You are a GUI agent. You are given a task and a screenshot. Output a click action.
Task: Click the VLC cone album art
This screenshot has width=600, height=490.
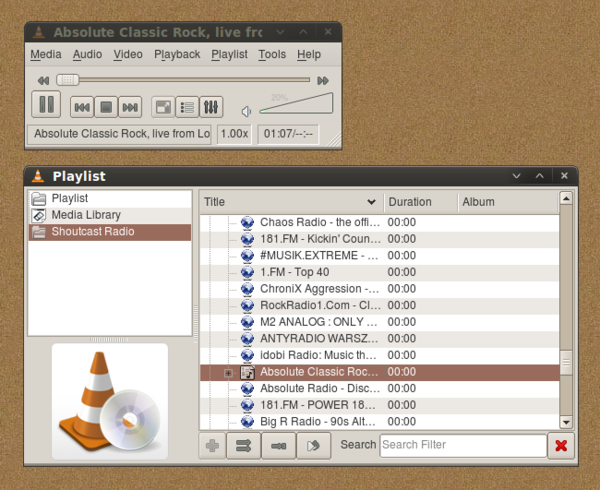click(x=110, y=401)
